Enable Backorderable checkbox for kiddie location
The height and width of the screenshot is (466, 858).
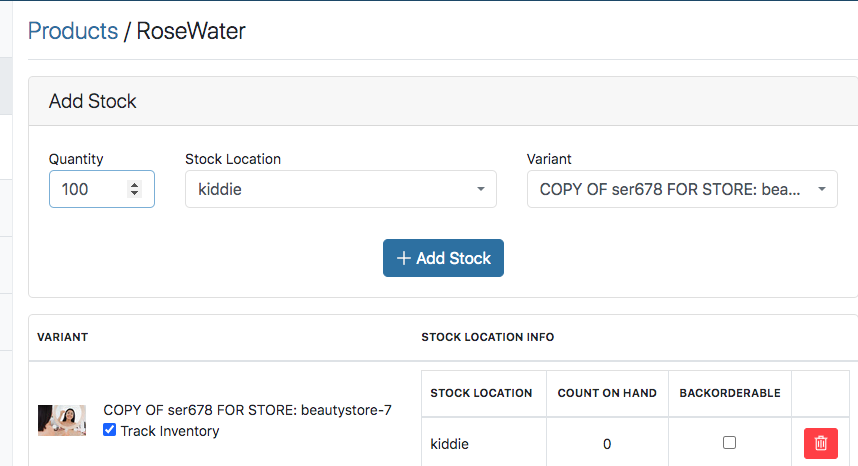pyautogui.click(x=729, y=442)
